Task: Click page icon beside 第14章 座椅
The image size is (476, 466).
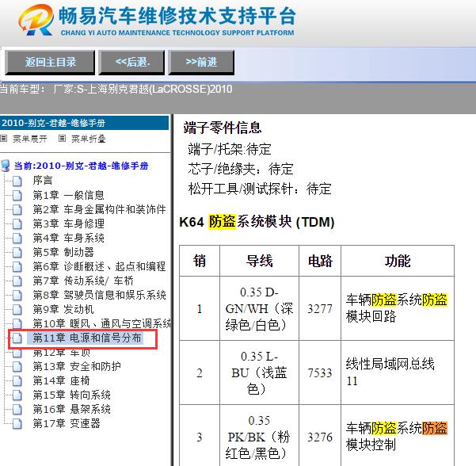Action: pyautogui.click(x=17, y=380)
